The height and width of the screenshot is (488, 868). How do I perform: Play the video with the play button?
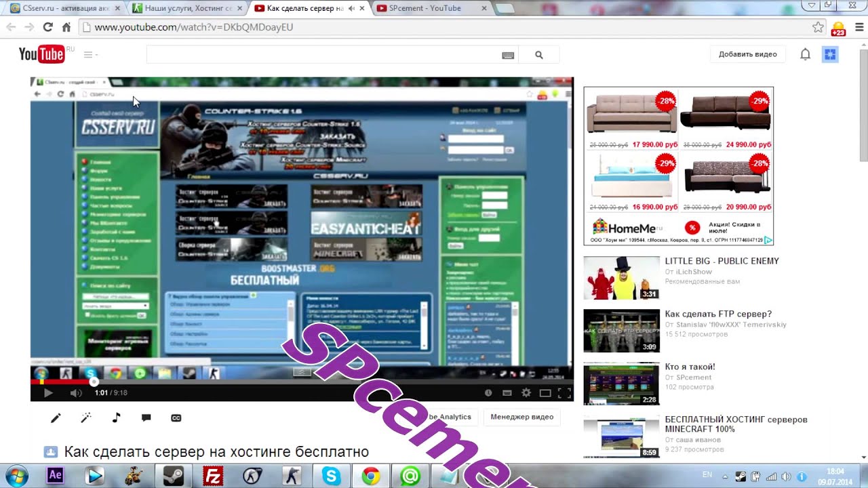pyautogui.click(x=48, y=392)
